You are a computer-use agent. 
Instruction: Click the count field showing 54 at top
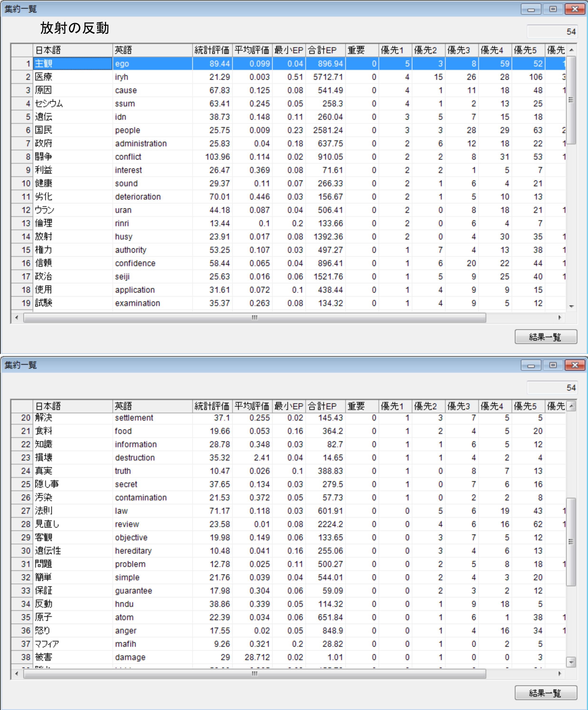[552, 32]
